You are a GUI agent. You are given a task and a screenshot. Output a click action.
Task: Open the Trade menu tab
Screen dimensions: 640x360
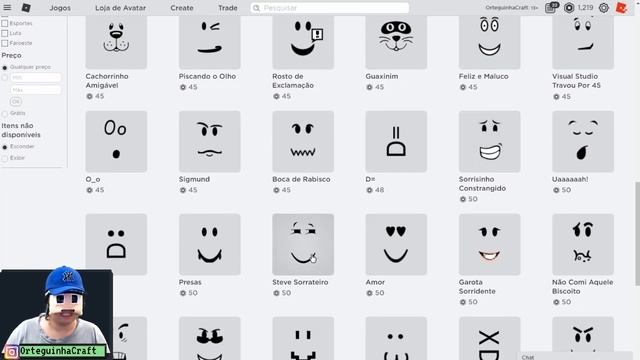point(228,8)
